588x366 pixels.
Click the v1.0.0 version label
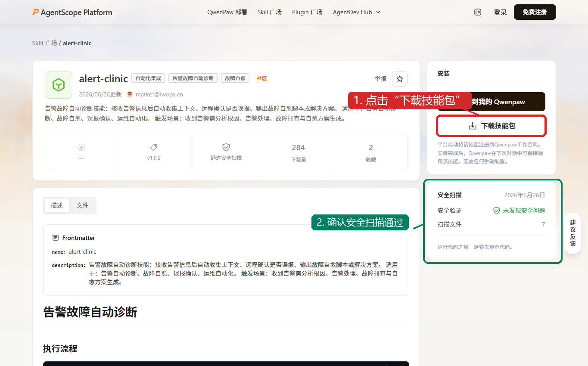point(154,158)
